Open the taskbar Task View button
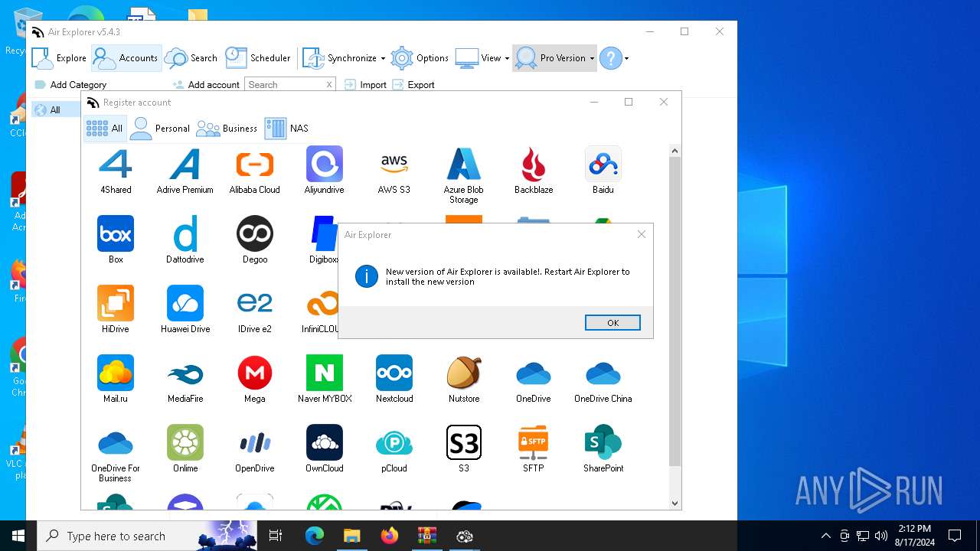980x551 pixels. 276,536
